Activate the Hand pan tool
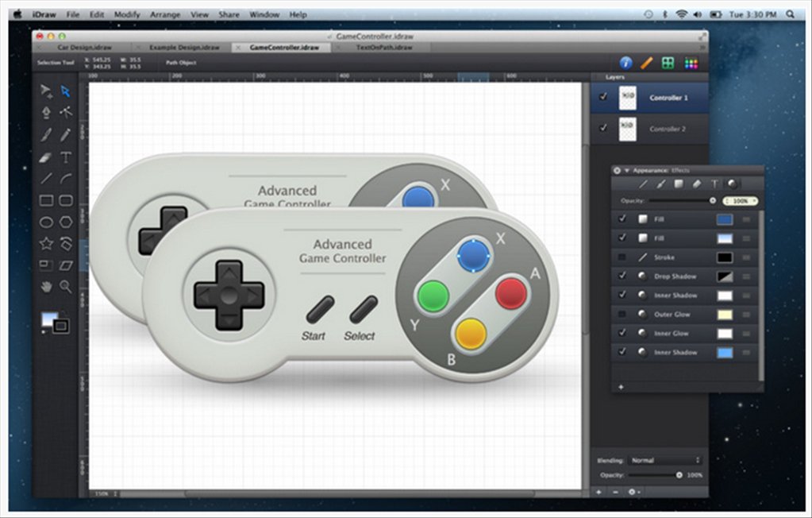This screenshot has width=812, height=518. click(46, 287)
